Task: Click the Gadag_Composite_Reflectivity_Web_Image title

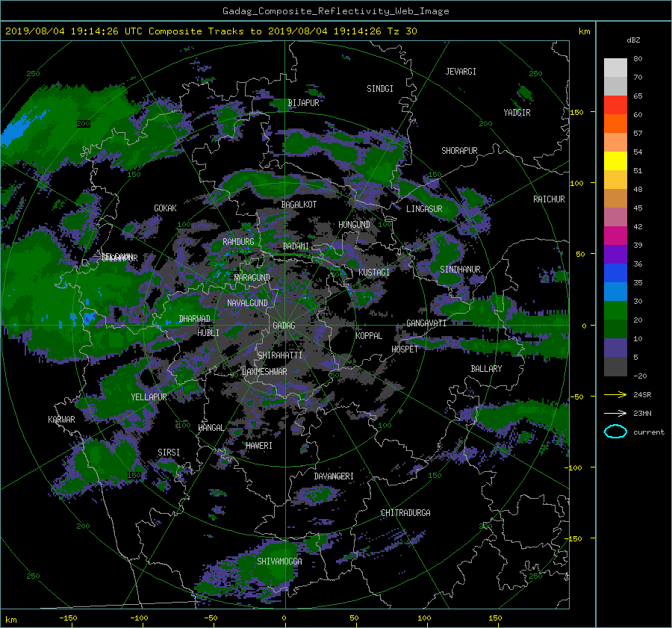Action: 335,11
